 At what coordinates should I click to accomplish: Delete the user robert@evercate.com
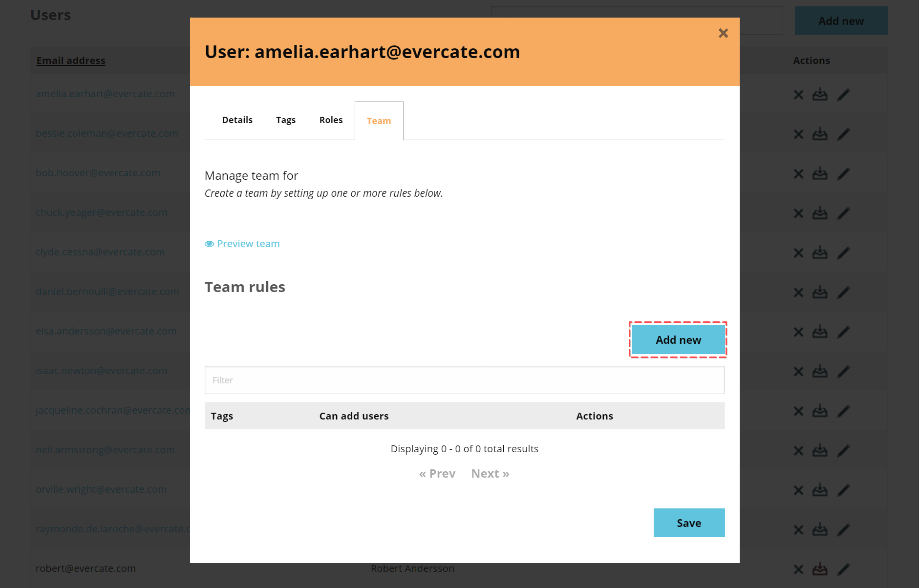click(x=798, y=568)
